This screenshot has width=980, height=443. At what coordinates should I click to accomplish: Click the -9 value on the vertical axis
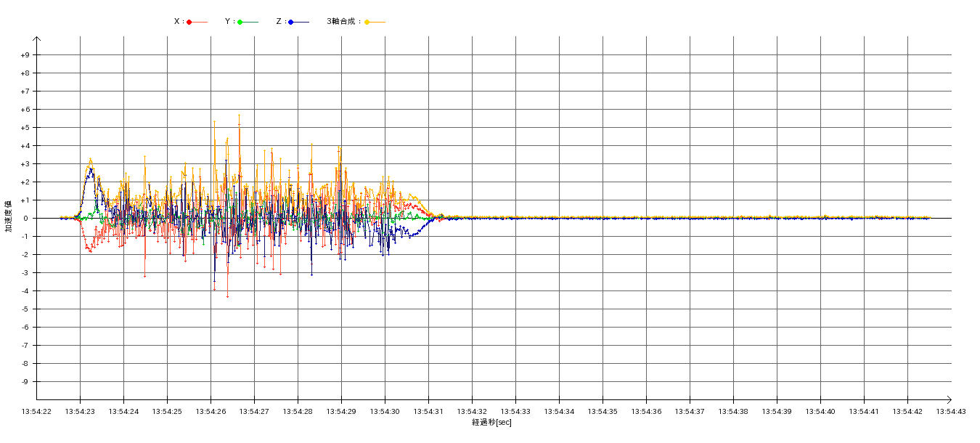(x=25, y=382)
